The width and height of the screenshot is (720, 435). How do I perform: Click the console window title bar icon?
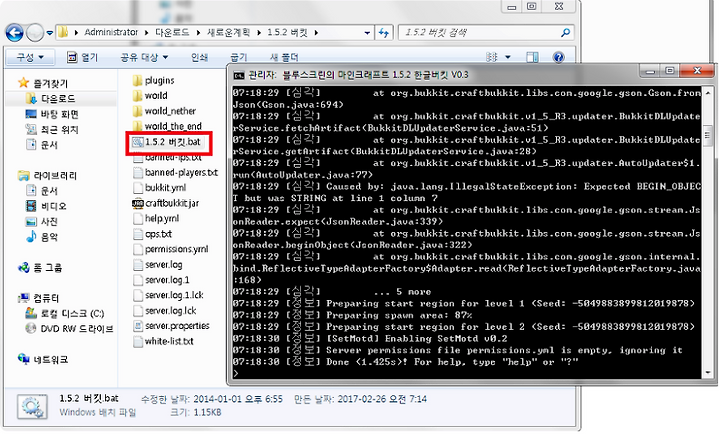coord(239,75)
